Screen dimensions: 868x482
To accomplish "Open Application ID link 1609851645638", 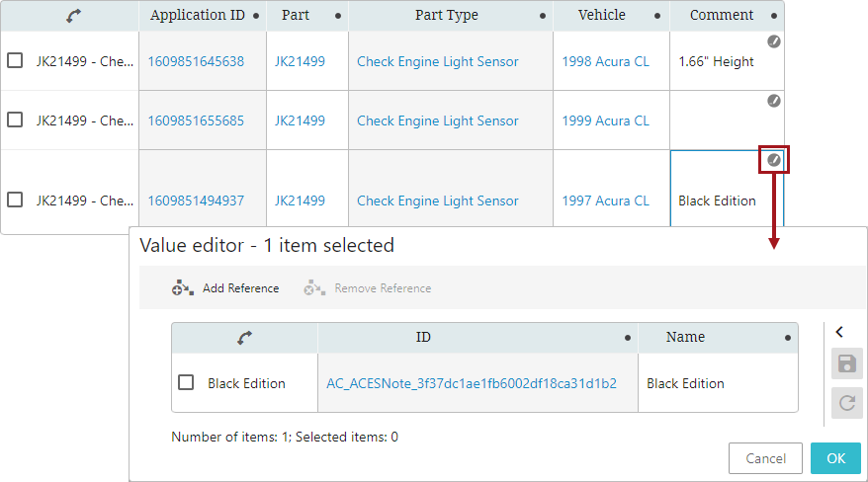I will click(196, 61).
